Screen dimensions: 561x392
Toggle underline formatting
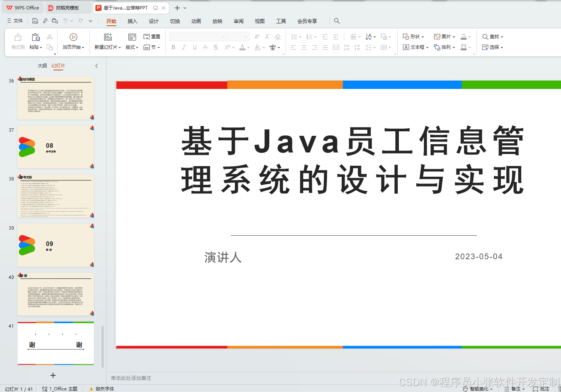194,47
